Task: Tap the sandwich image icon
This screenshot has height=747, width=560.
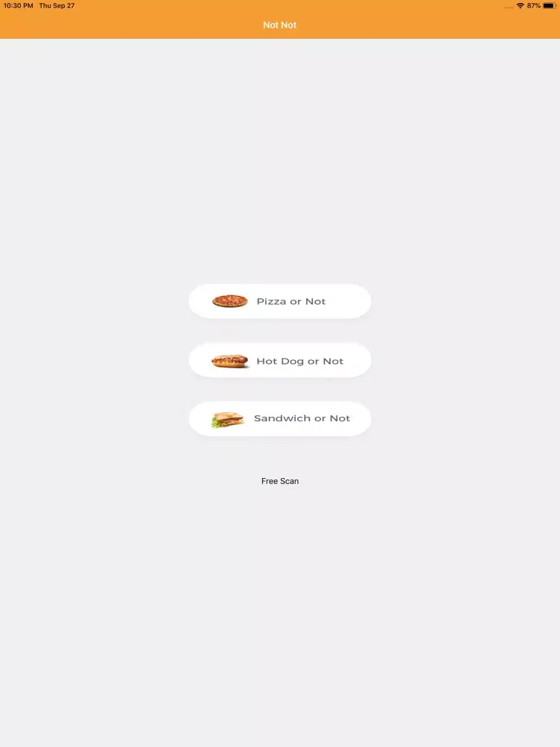Action: tap(228, 419)
